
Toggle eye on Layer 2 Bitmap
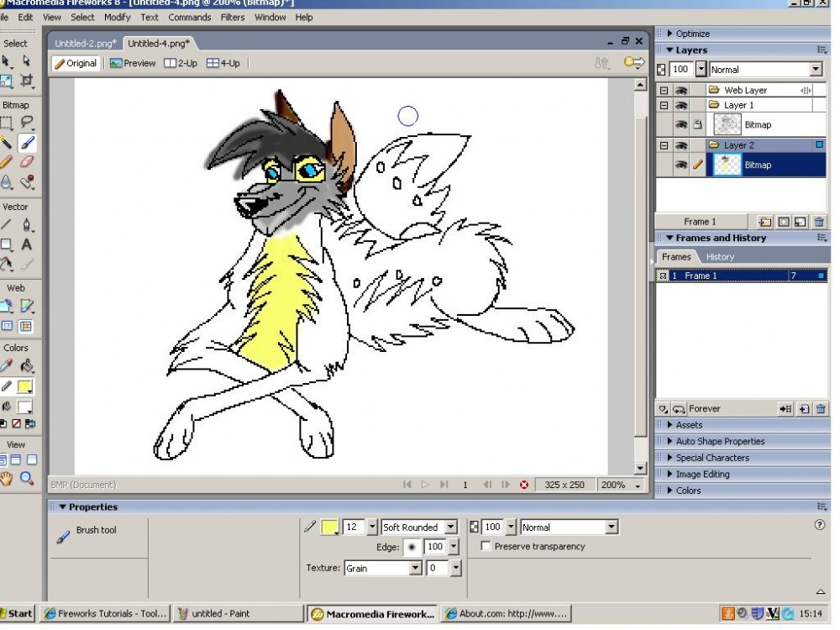[681, 165]
